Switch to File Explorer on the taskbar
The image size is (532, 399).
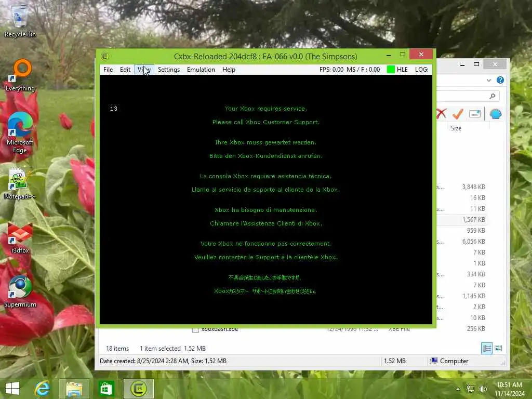tap(74, 389)
